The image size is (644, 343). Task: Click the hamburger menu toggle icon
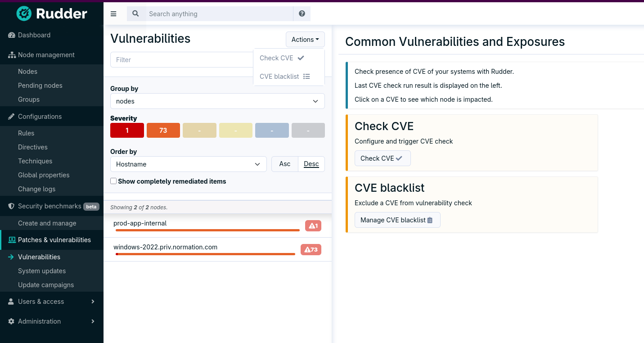113,14
